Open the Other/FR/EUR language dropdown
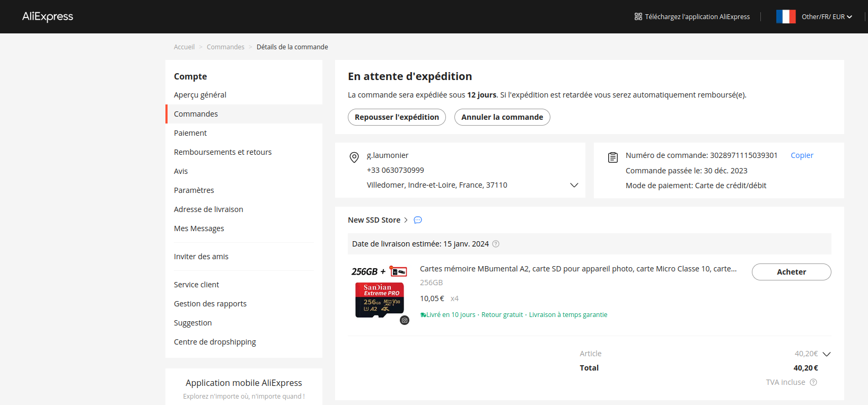The image size is (868, 405). point(827,16)
